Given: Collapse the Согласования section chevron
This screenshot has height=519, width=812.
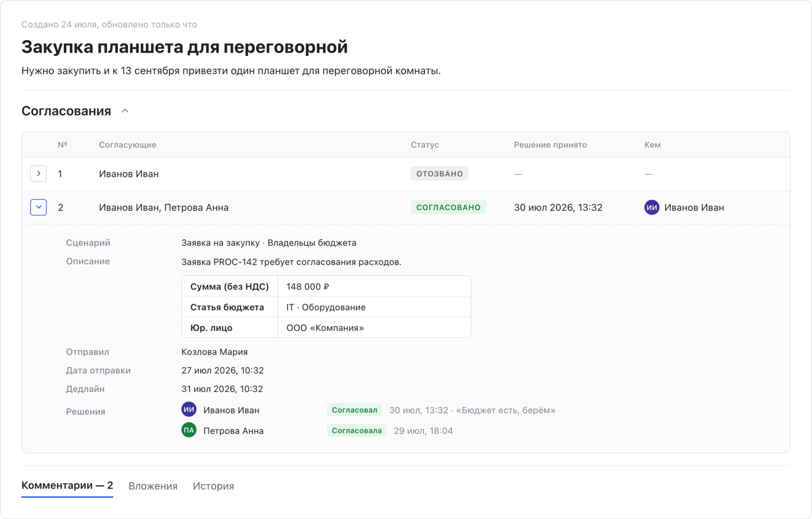Looking at the screenshot, I should (125, 111).
